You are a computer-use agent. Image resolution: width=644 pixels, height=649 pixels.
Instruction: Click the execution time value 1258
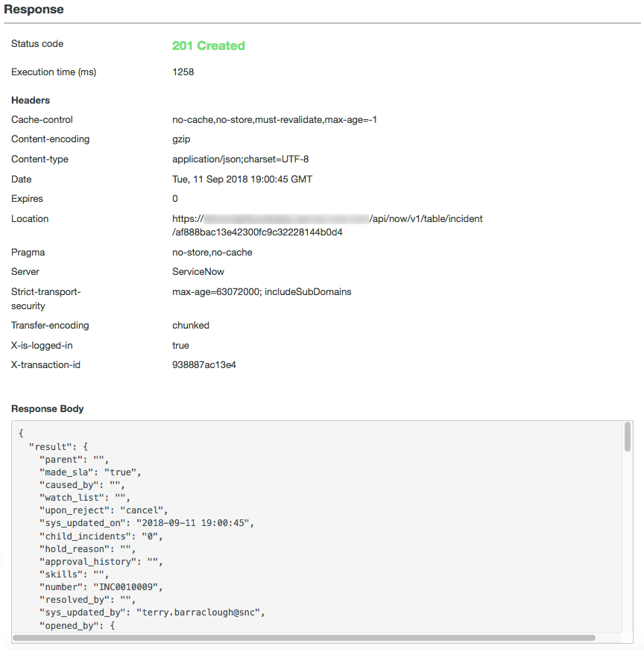click(x=183, y=72)
